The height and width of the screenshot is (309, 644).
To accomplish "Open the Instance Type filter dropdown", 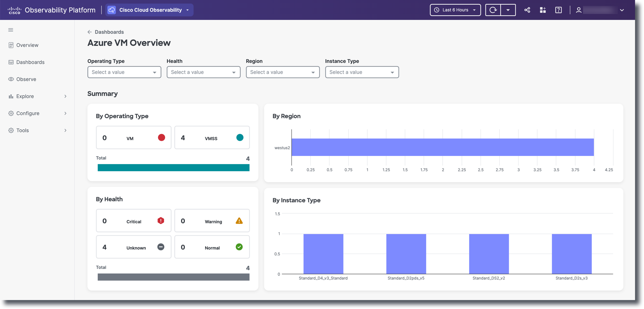I will pos(362,72).
